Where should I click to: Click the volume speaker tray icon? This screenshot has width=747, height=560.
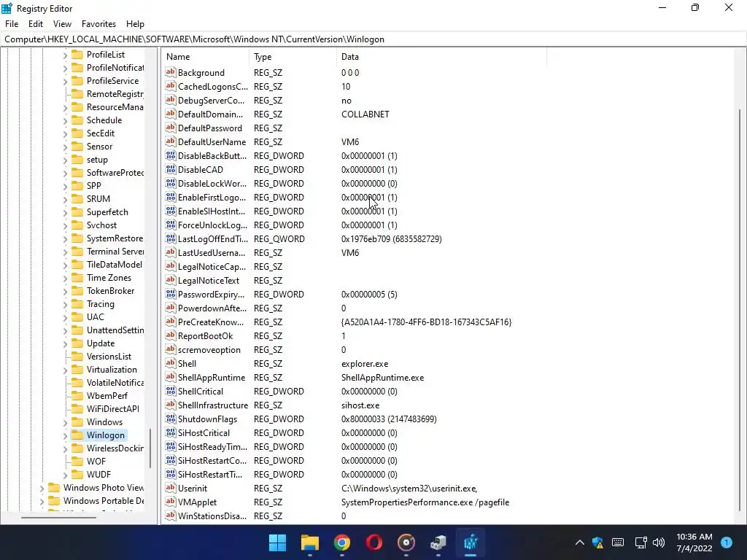click(659, 542)
